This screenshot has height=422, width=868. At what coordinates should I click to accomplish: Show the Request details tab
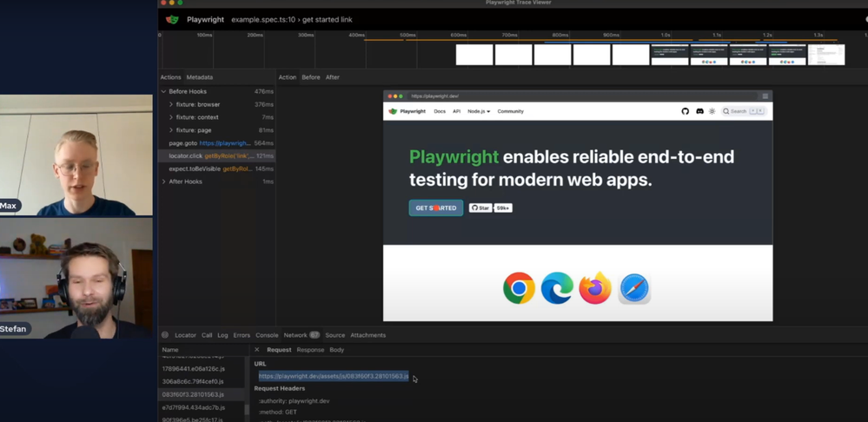[279, 350]
